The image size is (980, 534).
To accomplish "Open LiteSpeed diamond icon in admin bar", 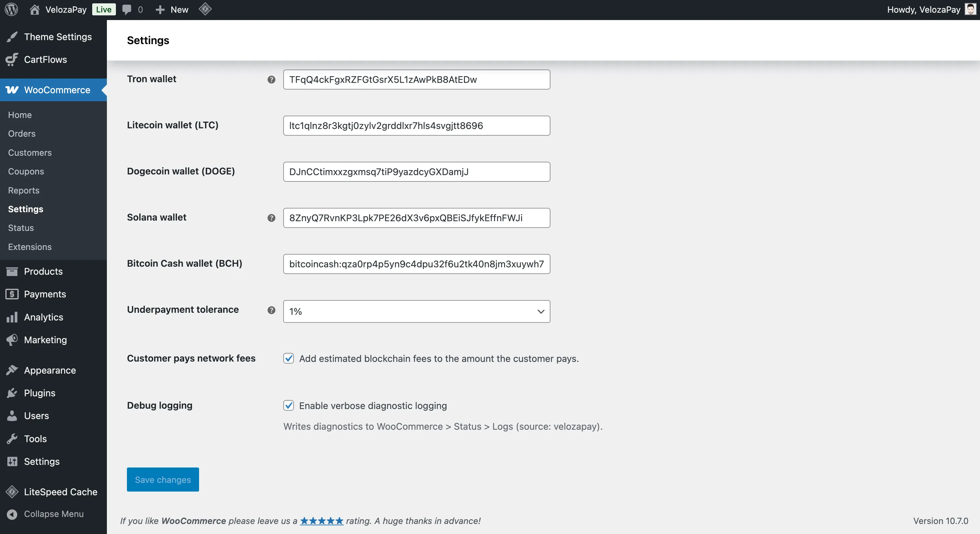I will point(205,9).
